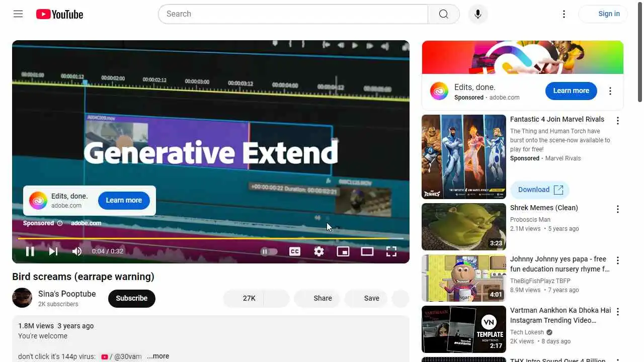Open options for Marvel Rivals ad
This screenshot has width=644, height=362.
coord(618,121)
